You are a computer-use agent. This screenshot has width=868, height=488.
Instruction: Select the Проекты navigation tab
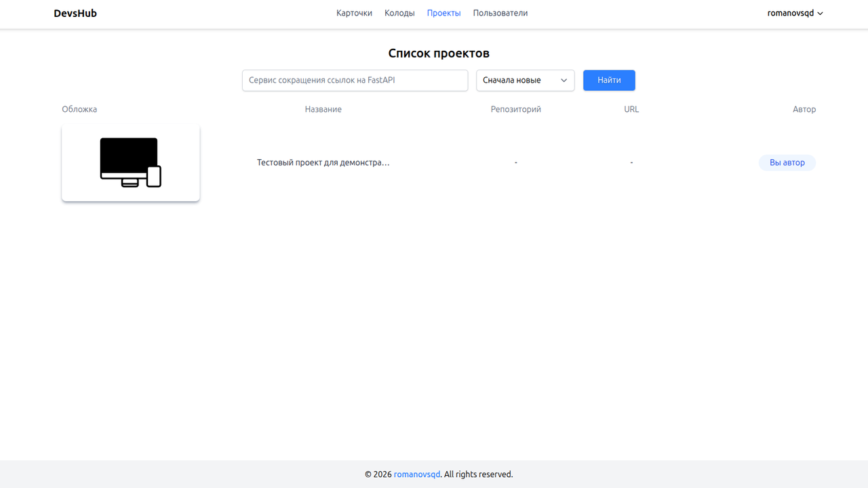tap(443, 13)
